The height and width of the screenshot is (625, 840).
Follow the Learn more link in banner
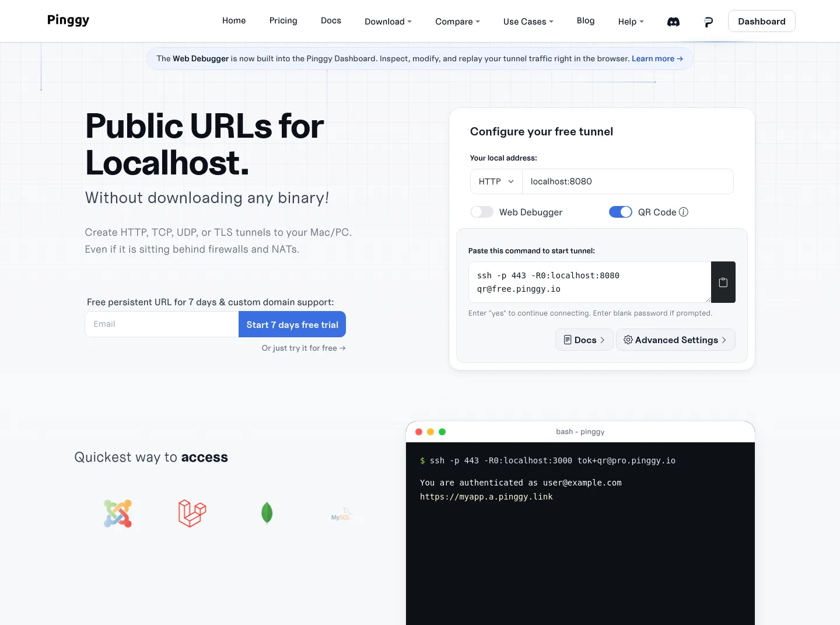point(657,58)
